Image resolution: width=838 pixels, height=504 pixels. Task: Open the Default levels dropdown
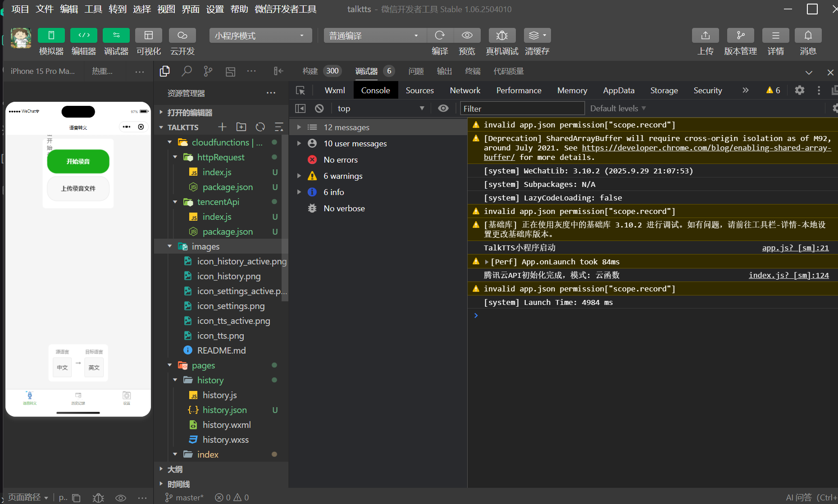[x=618, y=109]
